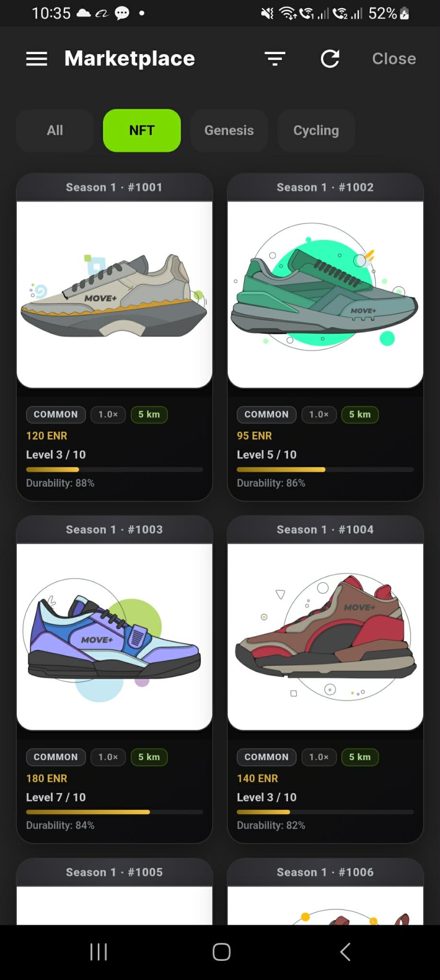The width and height of the screenshot is (440, 980).
Task: Tap the Android home button
Action: coord(221,952)
